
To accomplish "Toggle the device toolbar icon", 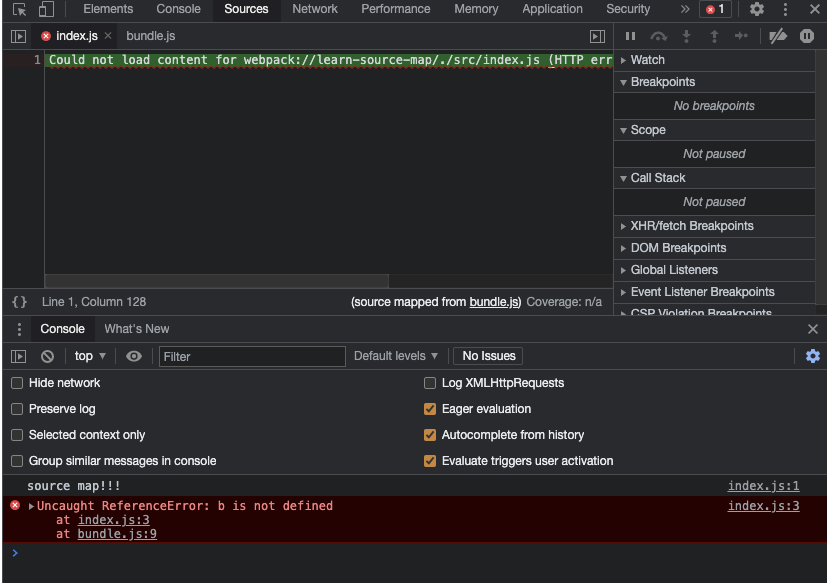I will click(x=46, y=9).
